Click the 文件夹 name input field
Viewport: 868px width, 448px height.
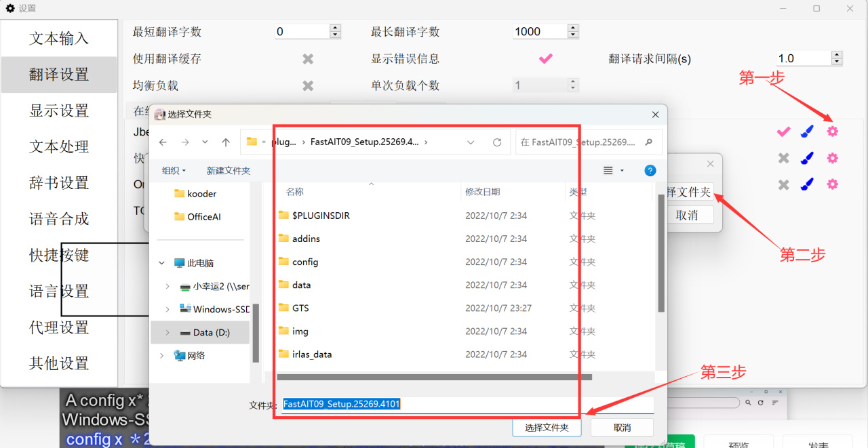pos(467,405)
